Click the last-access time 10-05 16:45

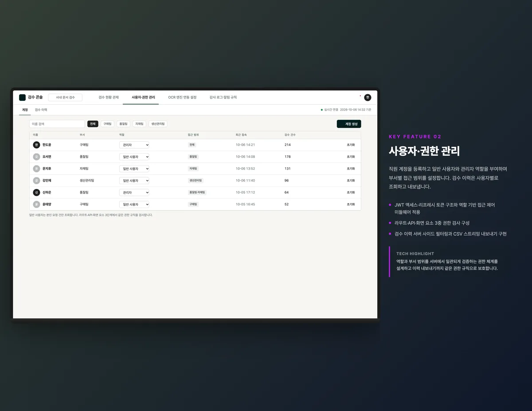pyautogui.click(x=245, y=205)
